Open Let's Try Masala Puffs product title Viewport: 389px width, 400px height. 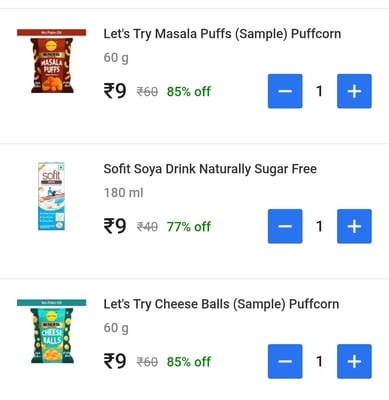point(222,34)
